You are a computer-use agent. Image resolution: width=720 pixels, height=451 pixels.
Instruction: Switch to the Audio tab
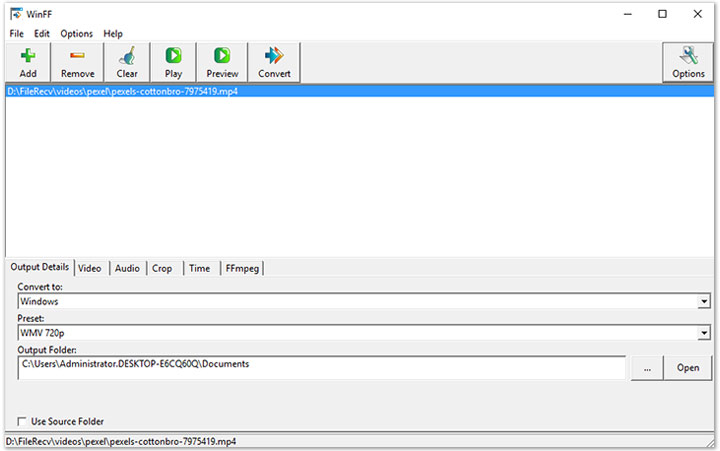[x=127, y=268]
